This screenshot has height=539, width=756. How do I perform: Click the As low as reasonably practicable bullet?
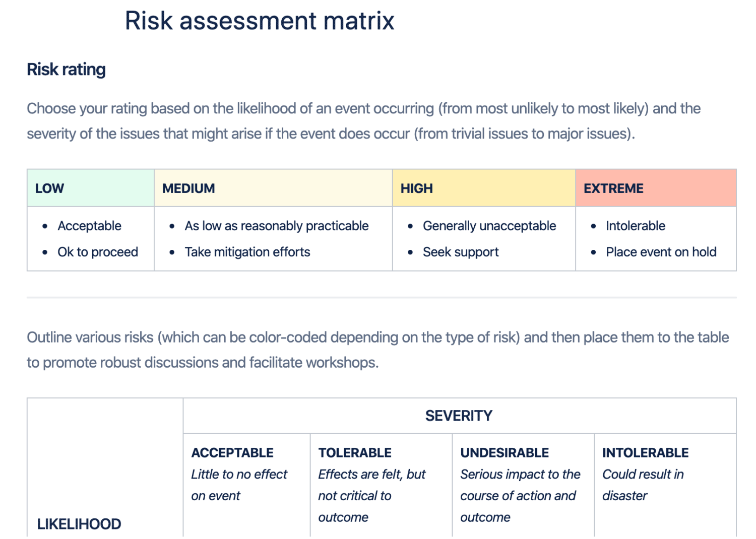[x=276, y=226]
